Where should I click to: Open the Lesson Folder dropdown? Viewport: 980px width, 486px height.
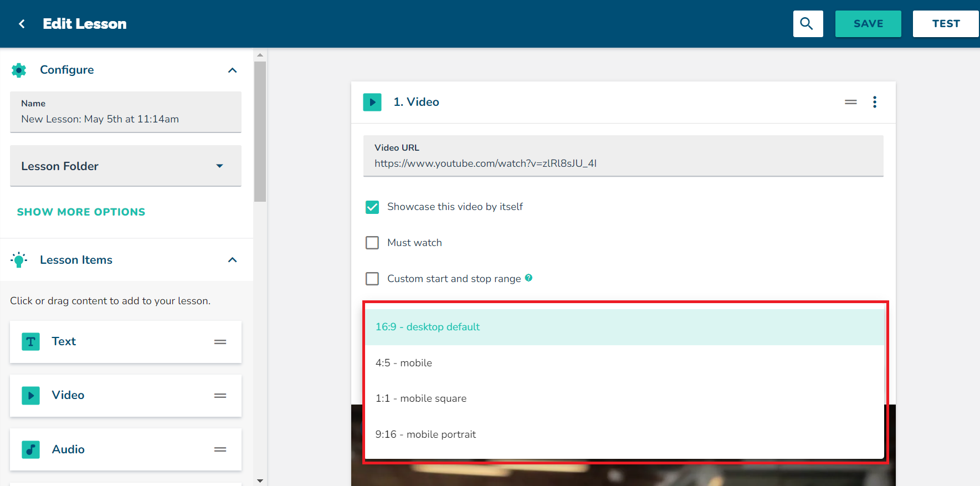coord(126,166)
